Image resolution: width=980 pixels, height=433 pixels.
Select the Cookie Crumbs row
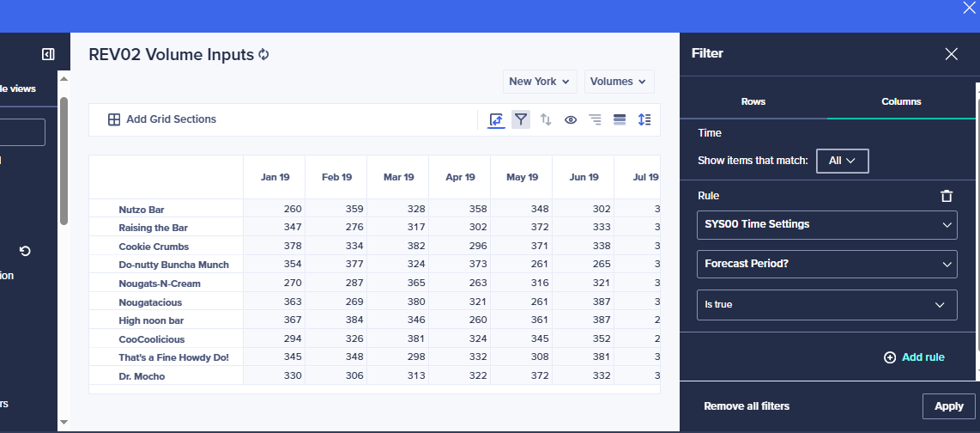154,247
